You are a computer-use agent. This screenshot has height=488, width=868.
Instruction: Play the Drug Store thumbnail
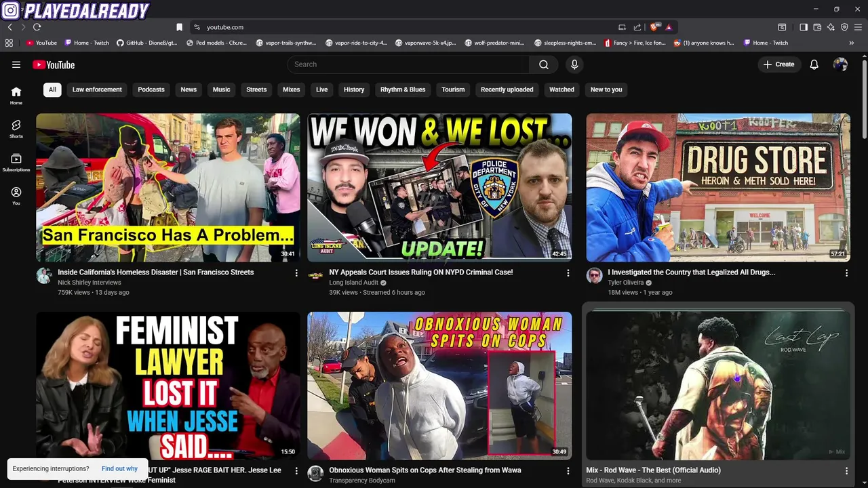(718, 187)
